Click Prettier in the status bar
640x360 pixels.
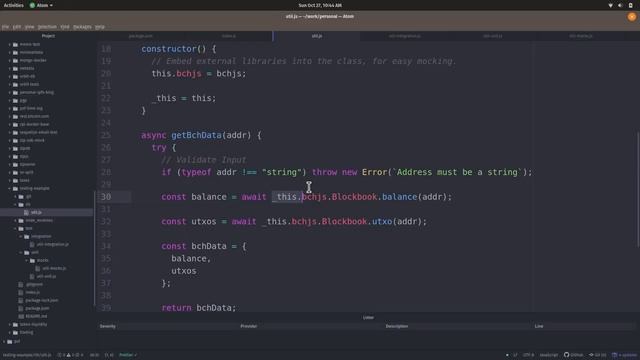pos(128,355)
